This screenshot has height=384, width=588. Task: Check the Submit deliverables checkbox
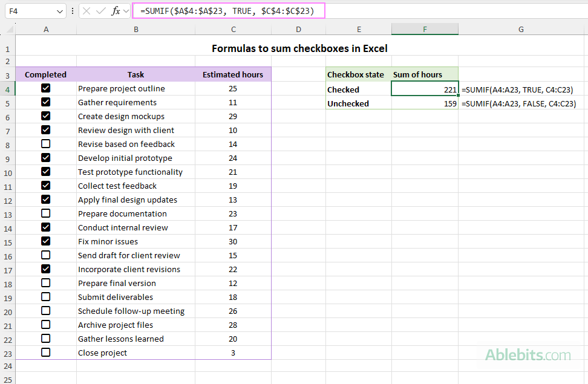click(x=45, y=296)
